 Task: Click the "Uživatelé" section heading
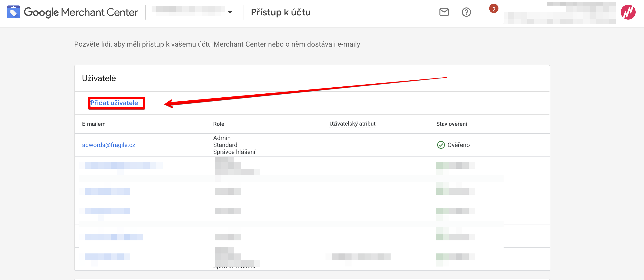click(x=99, y=79)
